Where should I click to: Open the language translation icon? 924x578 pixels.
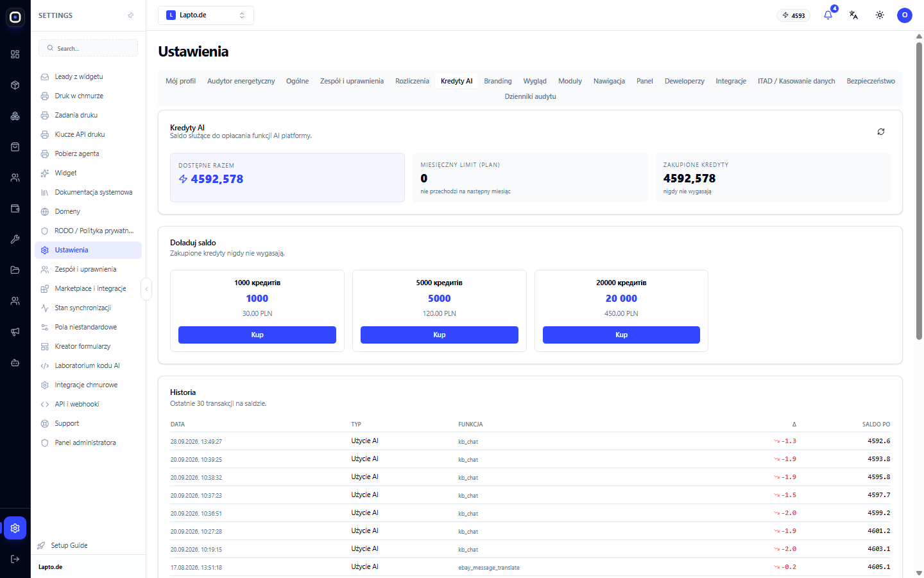tap(853, 15)
